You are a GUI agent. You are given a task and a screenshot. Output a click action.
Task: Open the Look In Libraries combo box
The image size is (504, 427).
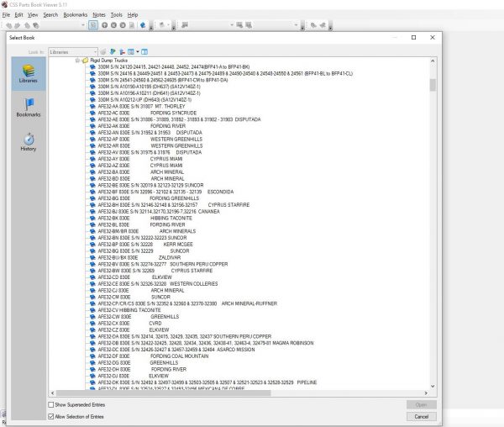click(x=73, y=52)
